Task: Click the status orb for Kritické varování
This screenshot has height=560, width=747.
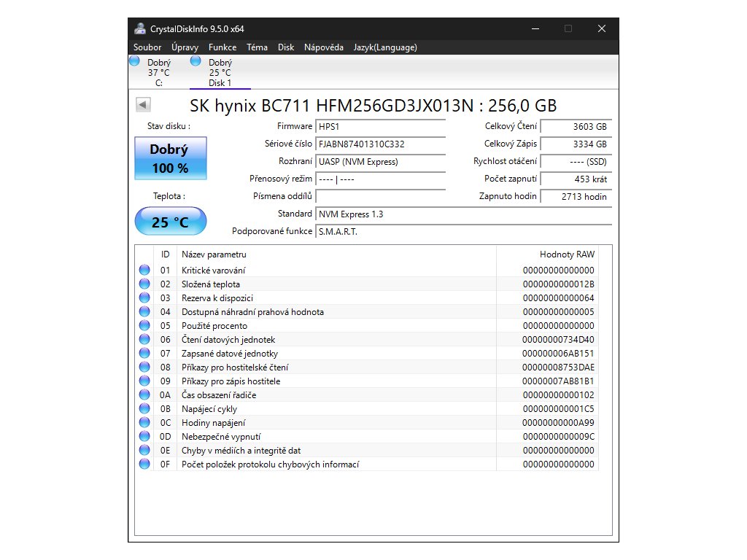Action: point(144,271)
